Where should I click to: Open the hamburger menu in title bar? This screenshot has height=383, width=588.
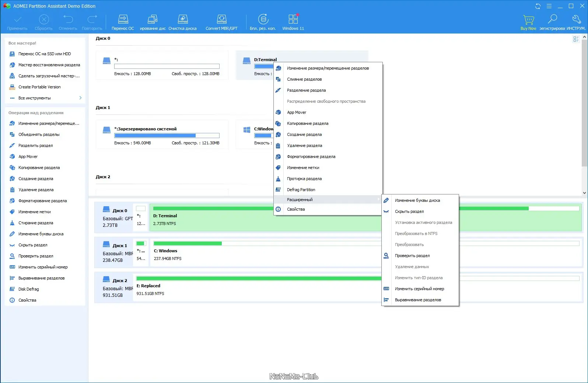click(x=549, y=6)
